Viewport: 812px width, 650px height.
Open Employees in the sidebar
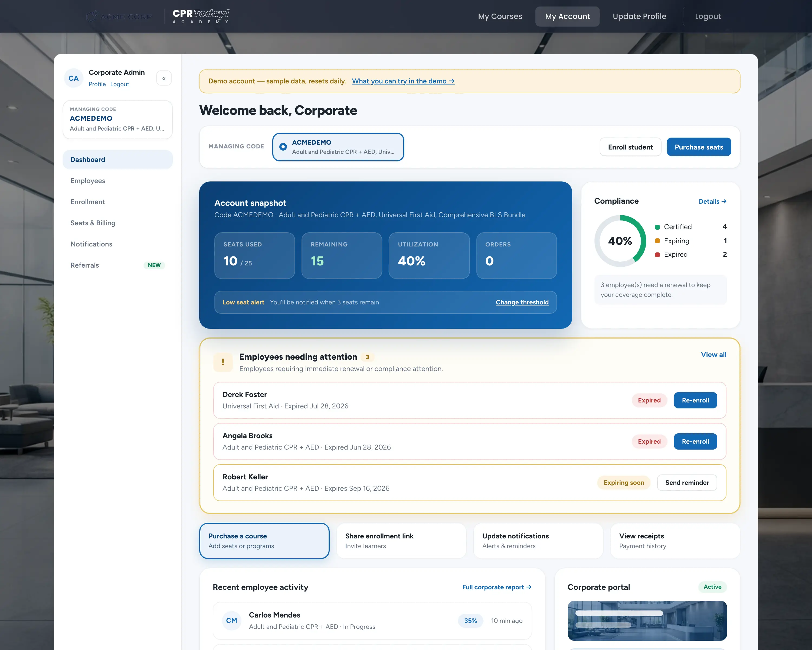[x=117, y=181]
